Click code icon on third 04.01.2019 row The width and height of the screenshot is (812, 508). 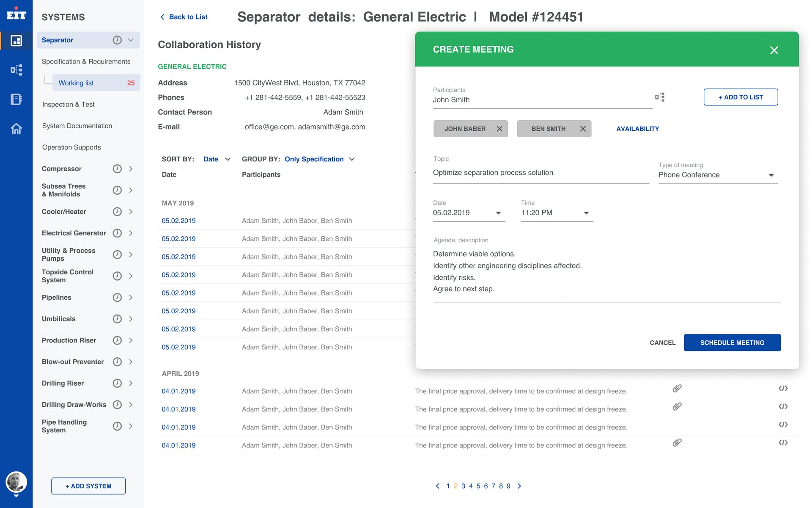click(x=783, y=425)
